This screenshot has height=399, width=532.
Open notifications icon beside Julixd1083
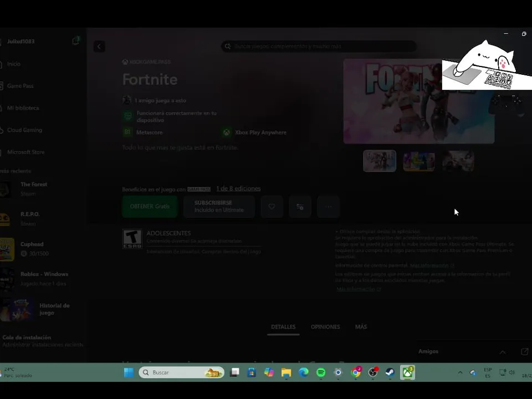coord(76,41)
